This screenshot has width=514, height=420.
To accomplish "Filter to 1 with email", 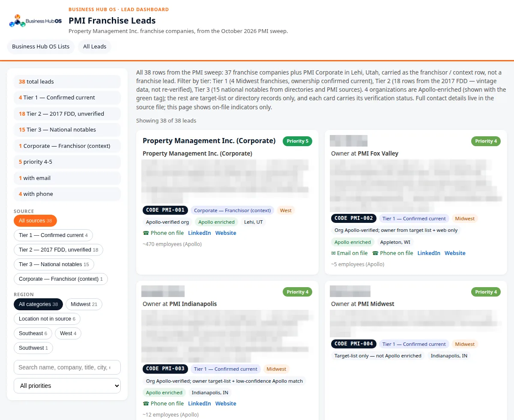I will pyautogui.click(x=67, y=178).
